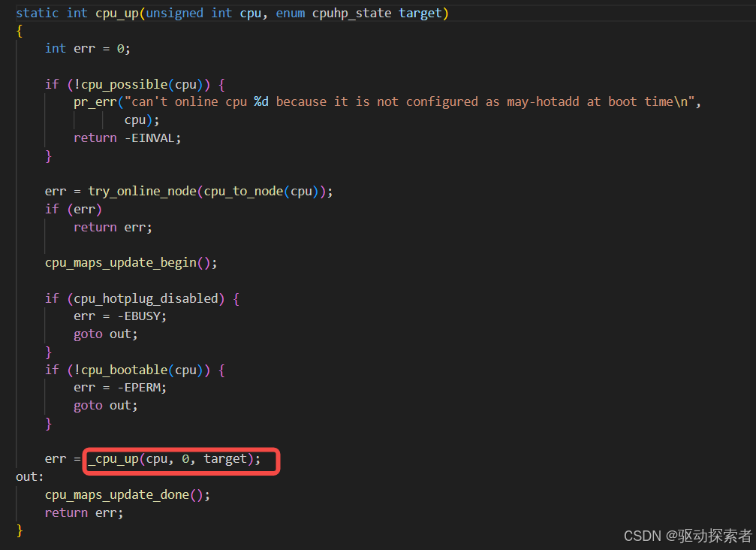Click the 'return err;' under if (err)
Screen dimensions: 756x550
(x=113, y=227)
